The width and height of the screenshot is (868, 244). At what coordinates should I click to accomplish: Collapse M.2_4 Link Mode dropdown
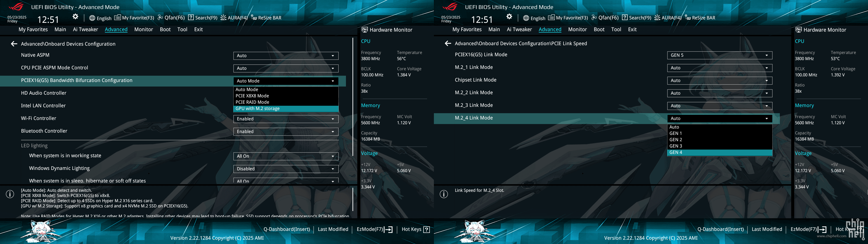pos(720,118)
